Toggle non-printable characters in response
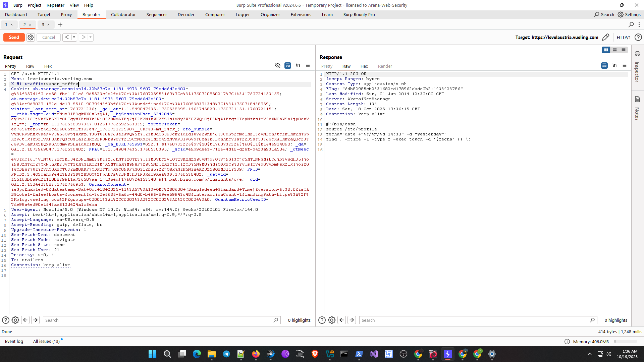644x362 pixels. pyautogui.click(x=614, y=66)
